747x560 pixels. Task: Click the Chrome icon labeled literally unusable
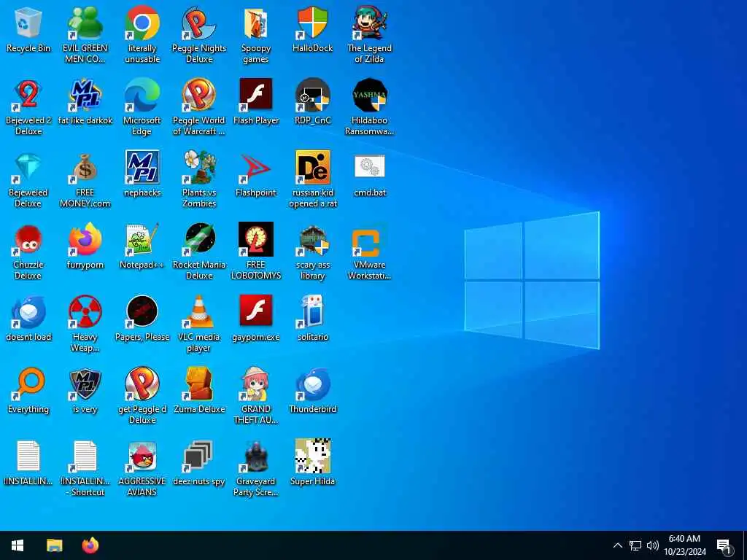[x=142, y=23]
